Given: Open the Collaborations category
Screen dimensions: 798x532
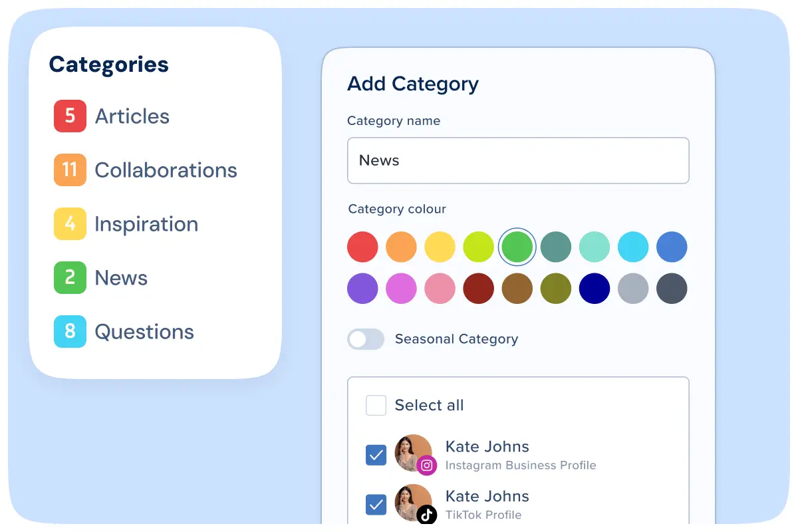Looking at the screenshot, I should pos(166,170).
